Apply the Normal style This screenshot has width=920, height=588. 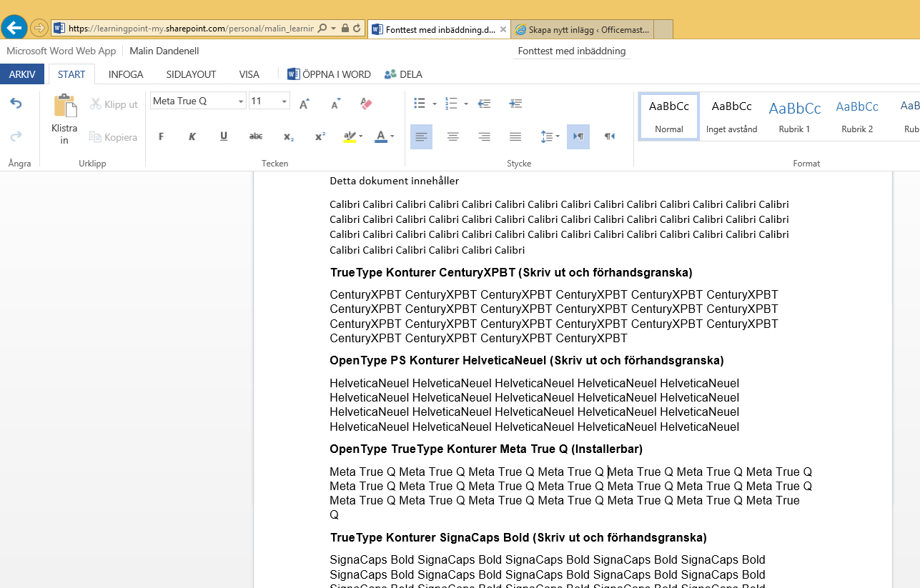pos(669,116)
